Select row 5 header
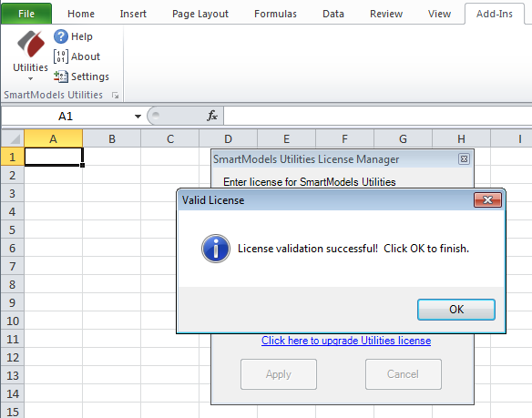Screen dimensions: 532x418 (13, 229)
